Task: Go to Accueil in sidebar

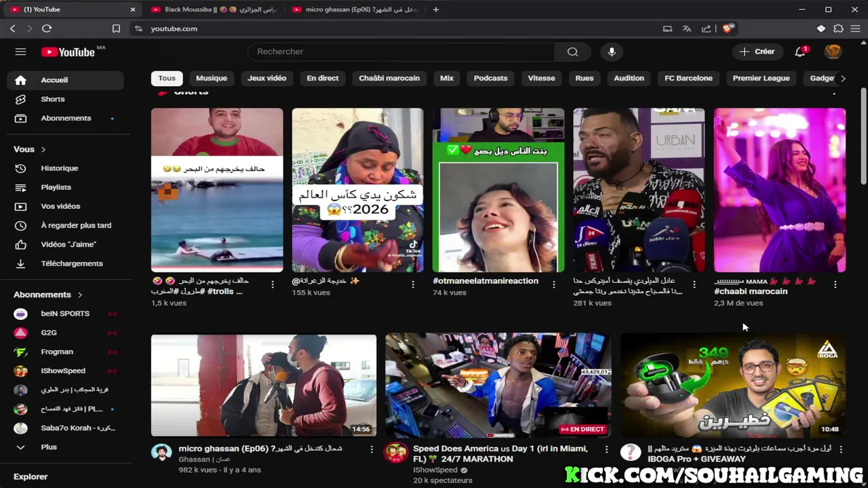Action: (65, 80)
